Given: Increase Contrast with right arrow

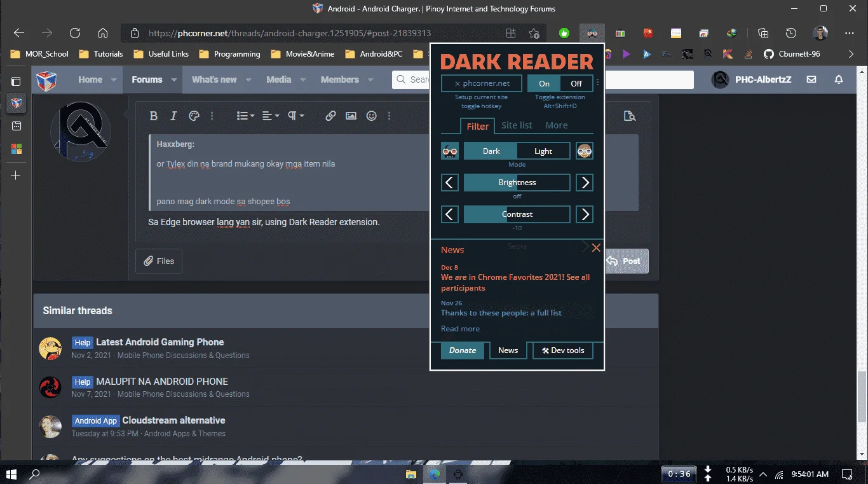Looking at the screenshot, I should click(x=585, y=214).
